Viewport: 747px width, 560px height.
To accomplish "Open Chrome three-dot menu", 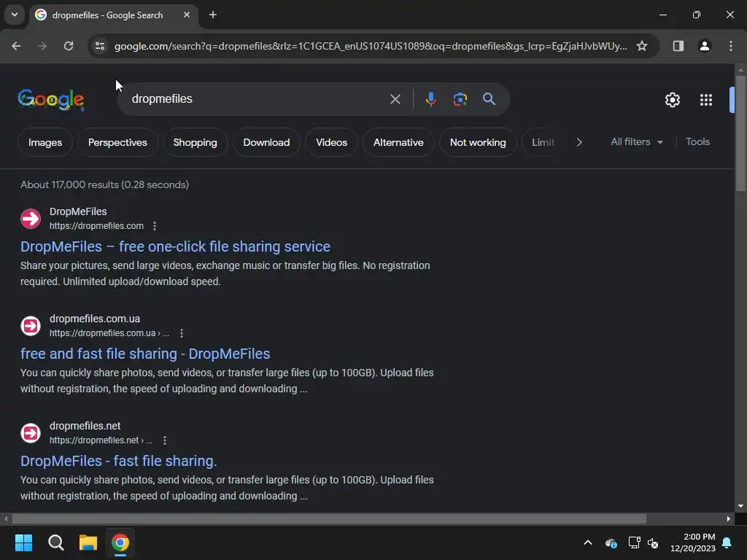I will 731,46.
